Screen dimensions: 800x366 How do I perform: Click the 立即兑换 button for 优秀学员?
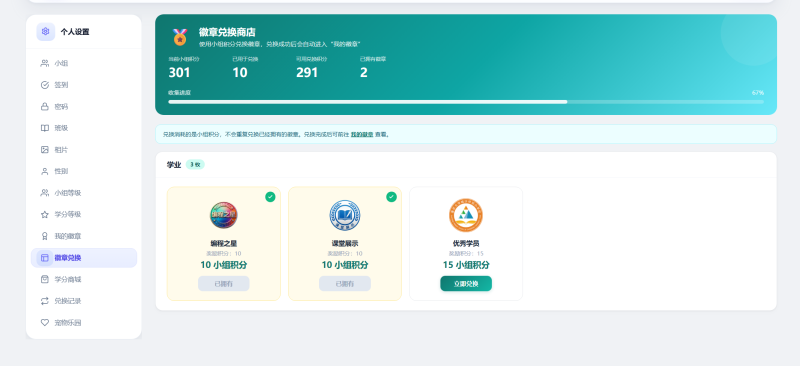click(x=466, y=284)
